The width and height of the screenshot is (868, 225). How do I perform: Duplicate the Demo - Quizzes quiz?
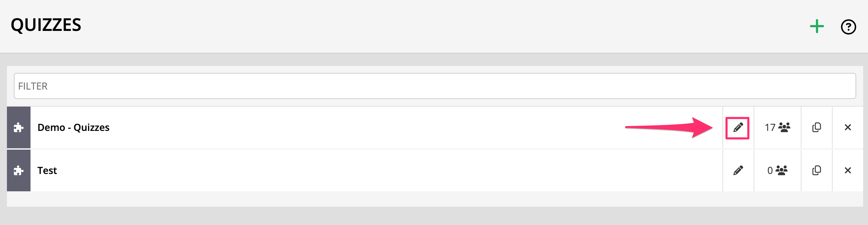pyautogui.click(x=816, y=127)
